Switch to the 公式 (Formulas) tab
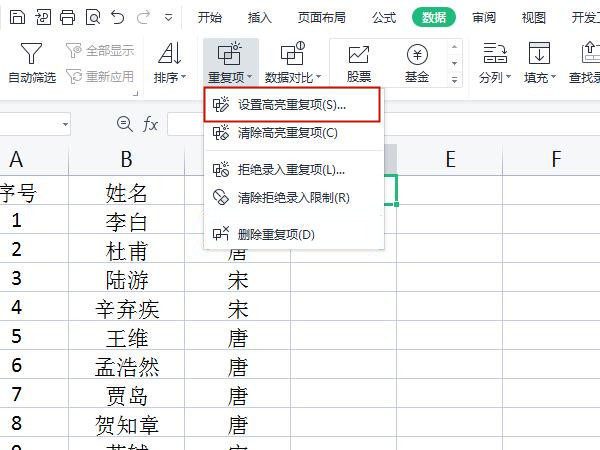 click(384, 17)
